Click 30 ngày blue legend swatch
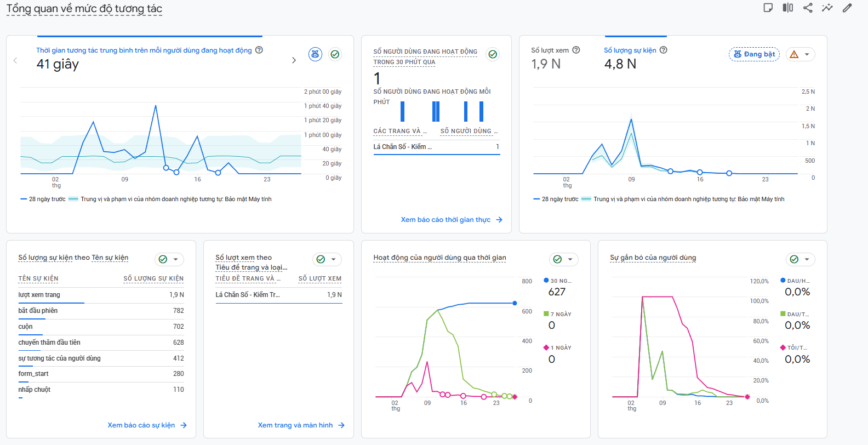The width and height of the screenshot is (868, 445). (546, 280)
